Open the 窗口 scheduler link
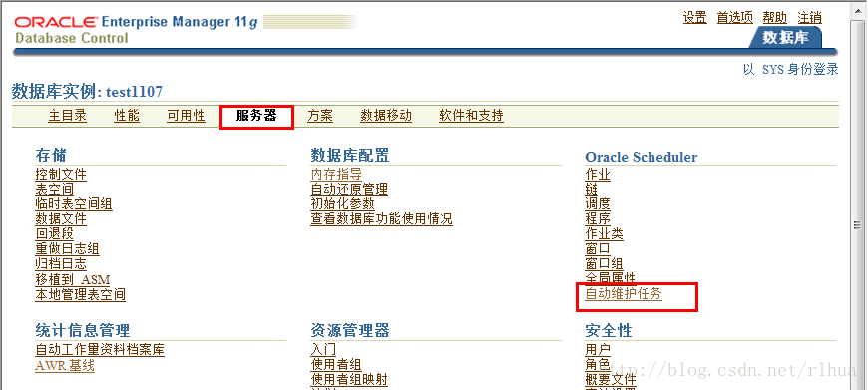The image size is (868, 390). point(598,249)
